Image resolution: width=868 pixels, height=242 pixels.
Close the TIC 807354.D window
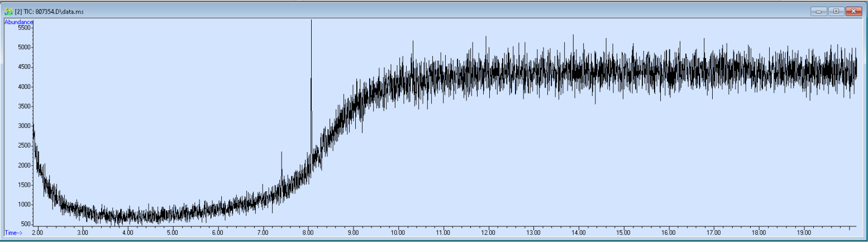(853, 11)
